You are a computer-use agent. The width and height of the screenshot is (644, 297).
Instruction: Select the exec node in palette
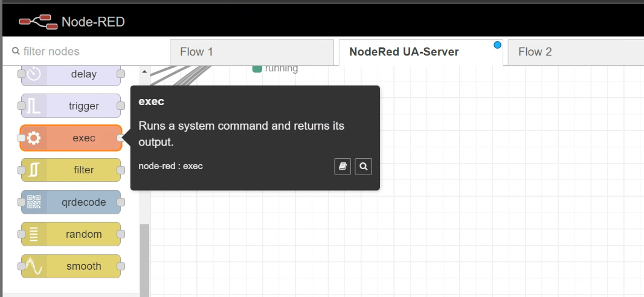point(71,138)
